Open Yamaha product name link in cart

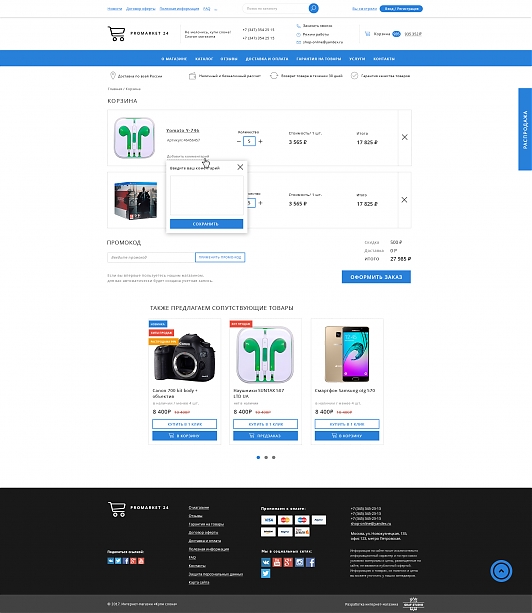[x=183, y=131]
